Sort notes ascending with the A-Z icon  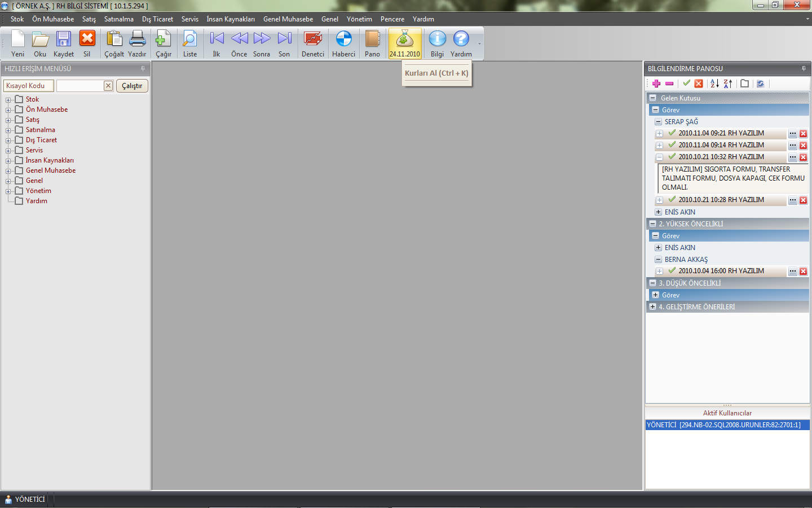(714, 84)
